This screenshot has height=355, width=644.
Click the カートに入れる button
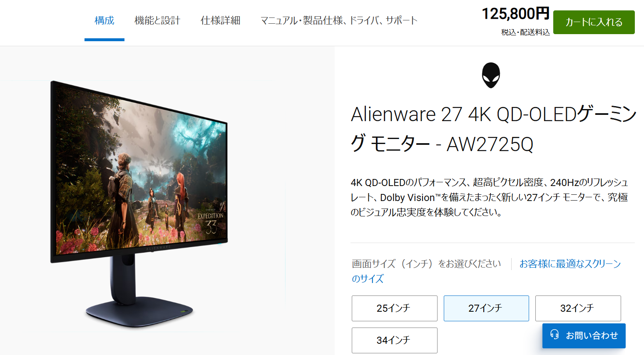(x=594, y=22)
